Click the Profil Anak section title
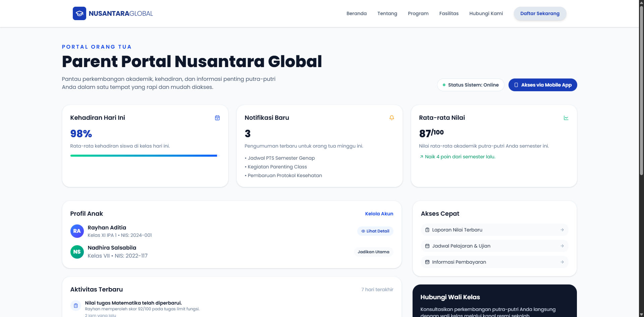Viewport: 644px width, 317px height. tap(87, 214)
